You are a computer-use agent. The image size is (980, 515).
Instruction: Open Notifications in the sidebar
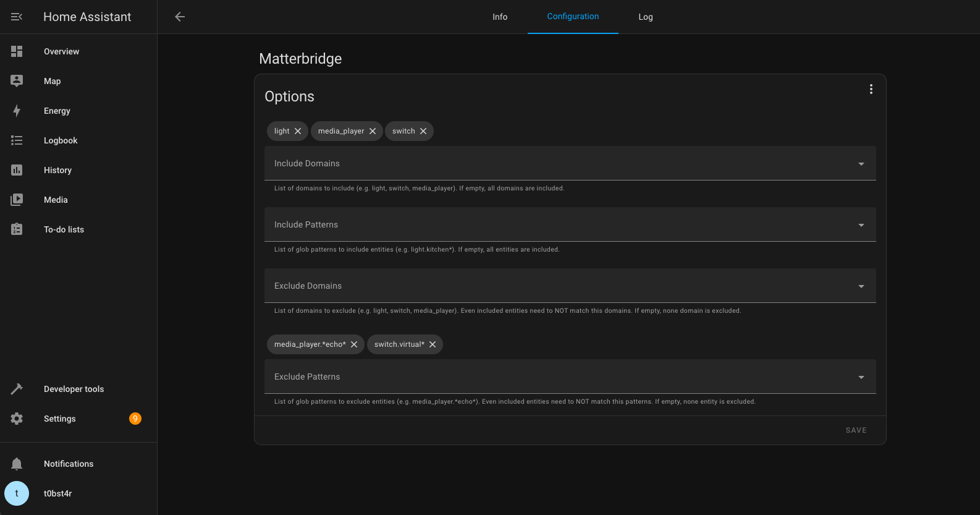point(78,464)
